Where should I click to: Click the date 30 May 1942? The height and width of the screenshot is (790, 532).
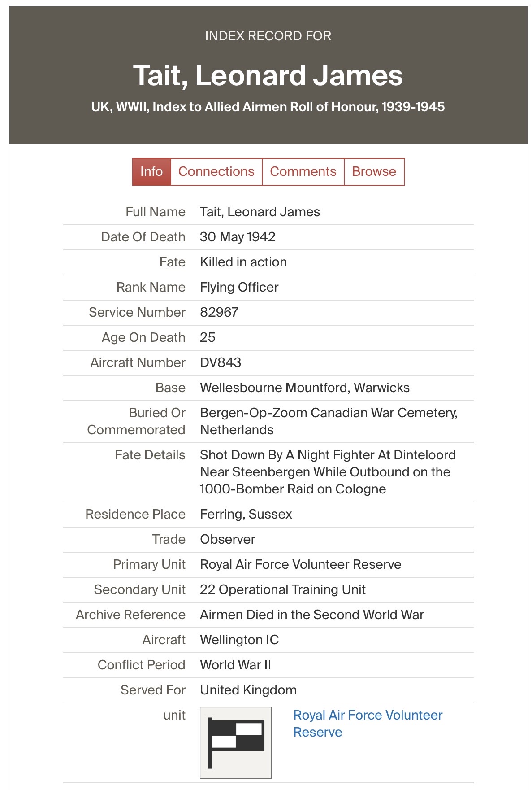pos(238,237)
